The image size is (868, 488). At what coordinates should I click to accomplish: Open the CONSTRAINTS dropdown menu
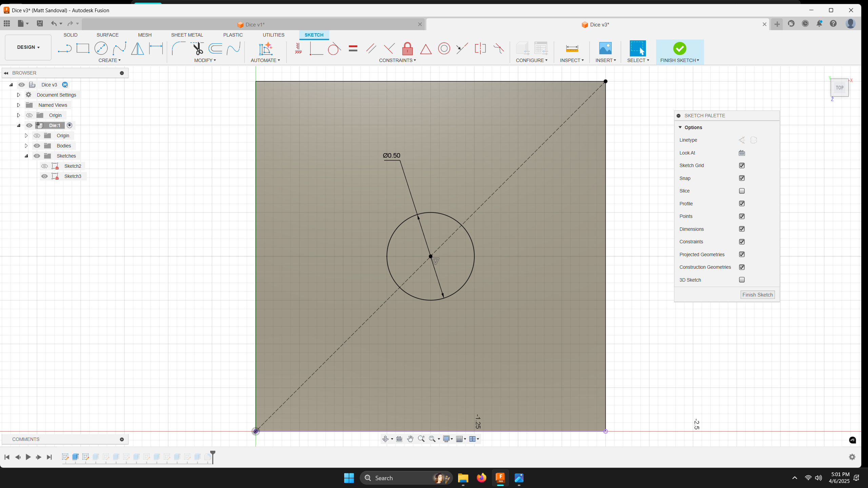pyautogui.click(x=397, y=60)
